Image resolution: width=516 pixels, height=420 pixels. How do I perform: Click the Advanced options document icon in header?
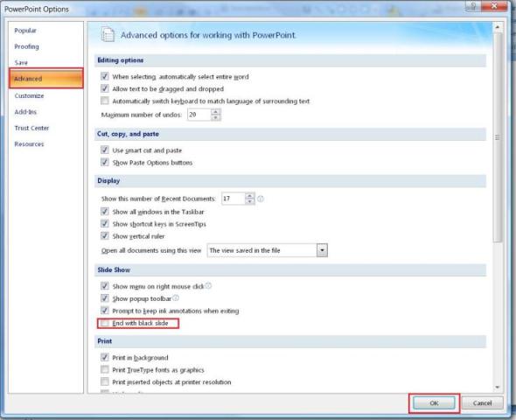point(108,34)
